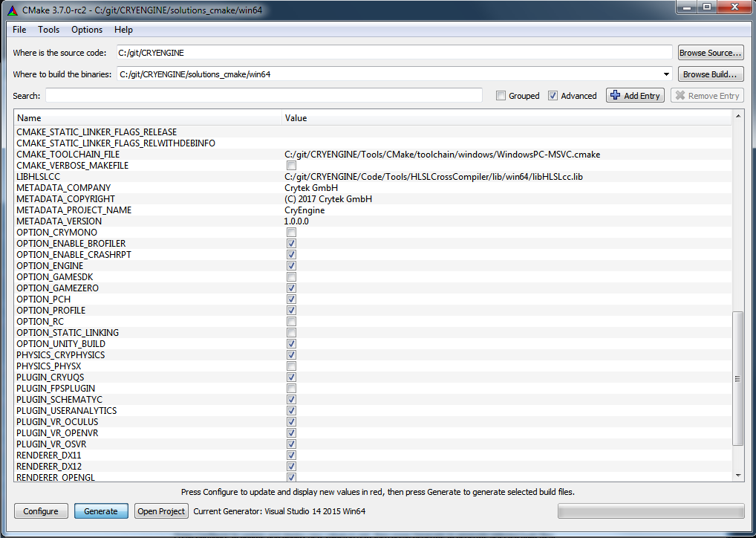Select the METADATA_VERSION value 1.0.0.0

pyautogui.click(x=296, y=221)
